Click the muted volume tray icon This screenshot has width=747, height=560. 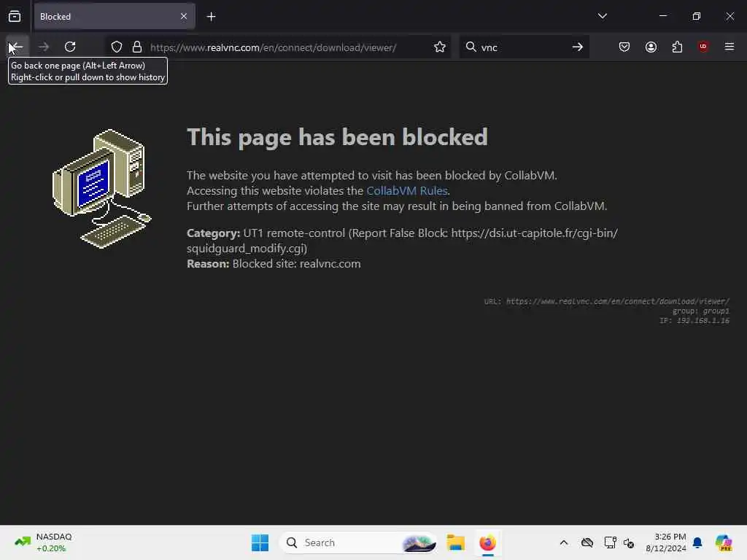629,542
